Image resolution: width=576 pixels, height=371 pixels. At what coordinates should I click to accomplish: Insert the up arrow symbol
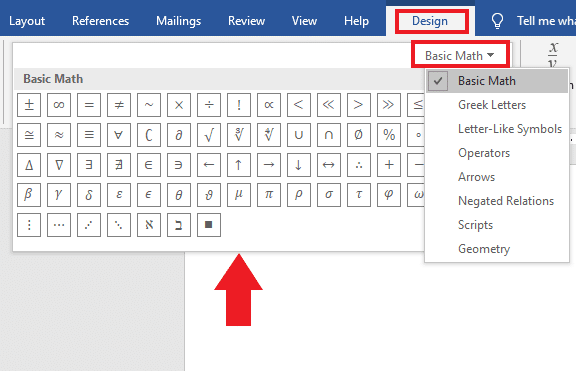[239, 165]
